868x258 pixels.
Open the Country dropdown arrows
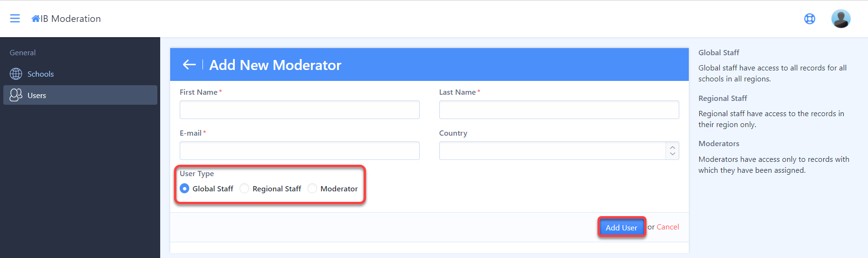(672, 150)
